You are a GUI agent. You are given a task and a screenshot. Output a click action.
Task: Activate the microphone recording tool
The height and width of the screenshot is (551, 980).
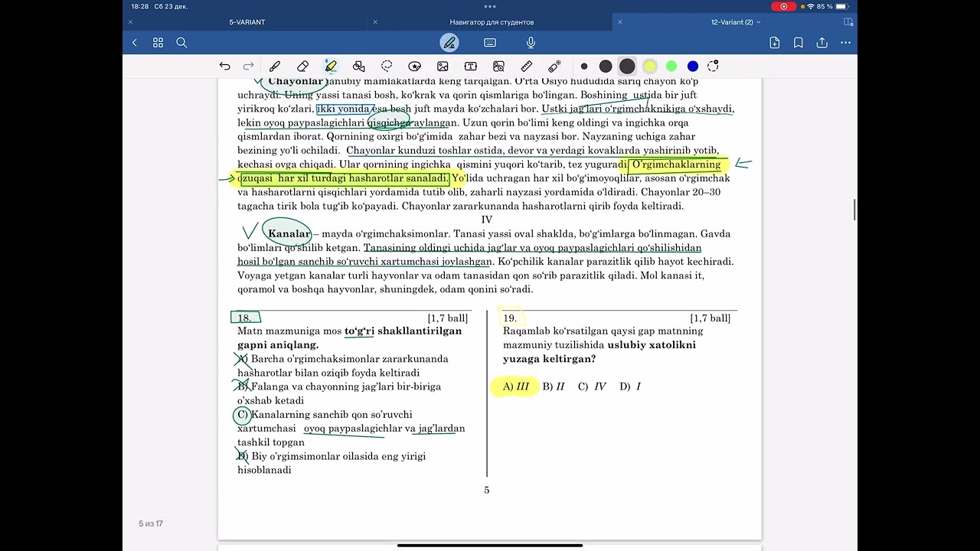tap(531, 43)
